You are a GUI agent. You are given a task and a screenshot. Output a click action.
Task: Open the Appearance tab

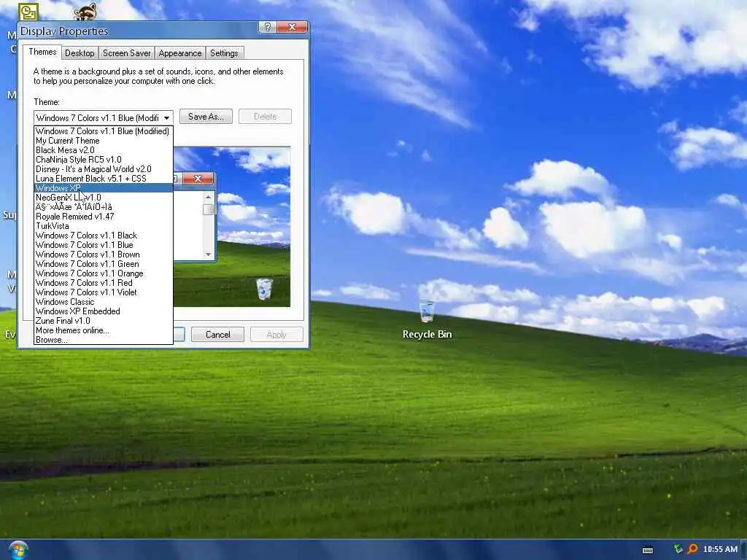pyautogui.click(x=180, y=52)
